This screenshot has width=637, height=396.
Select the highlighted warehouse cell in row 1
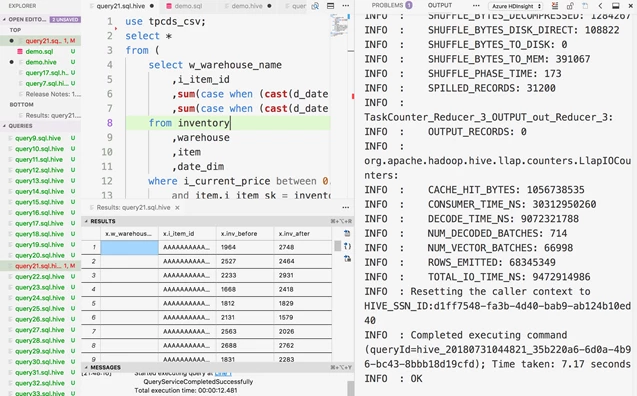pos(129,247)
